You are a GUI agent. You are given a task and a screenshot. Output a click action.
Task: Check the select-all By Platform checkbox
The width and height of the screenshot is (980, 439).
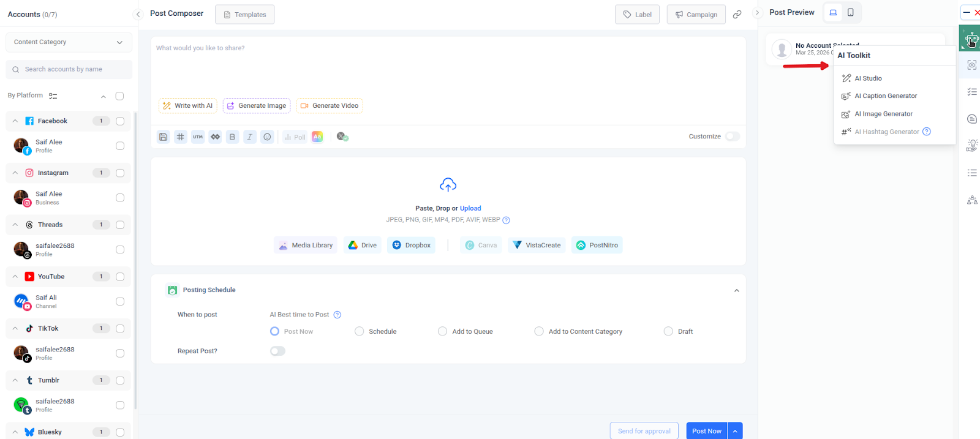pyautogui.click(x=119, y=96)
